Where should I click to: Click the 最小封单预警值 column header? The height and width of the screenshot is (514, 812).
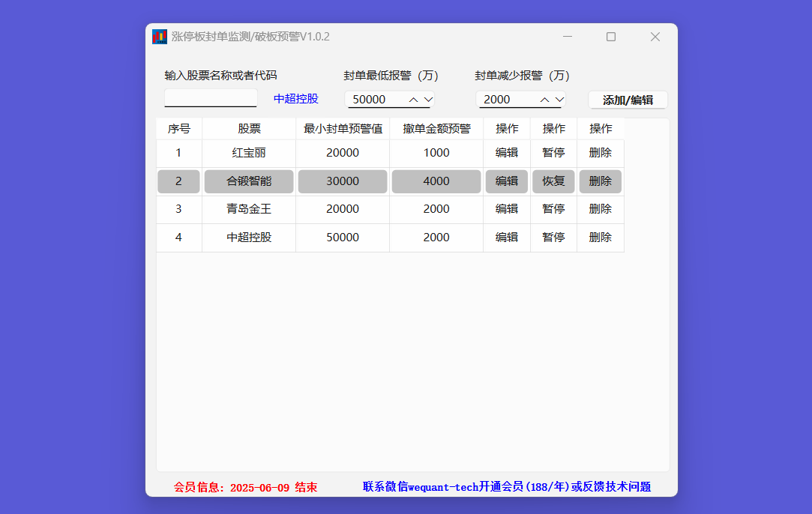pos(343,129)
